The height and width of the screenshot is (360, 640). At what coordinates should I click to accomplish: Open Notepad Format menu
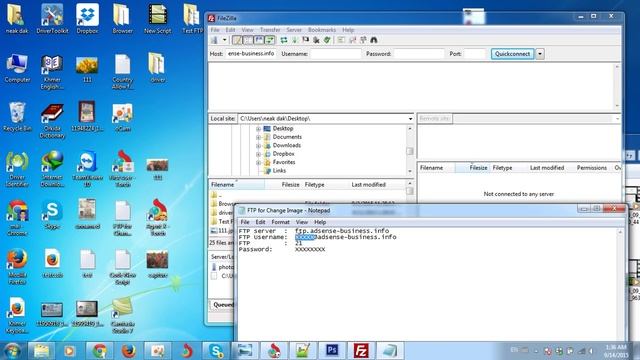coord(280,222)
